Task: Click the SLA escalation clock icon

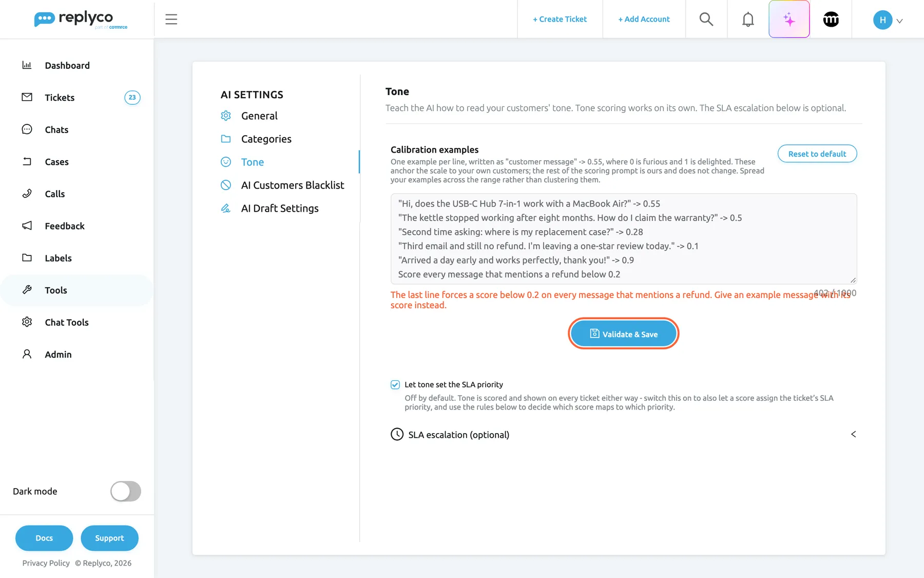Action: tap(397, 434)
